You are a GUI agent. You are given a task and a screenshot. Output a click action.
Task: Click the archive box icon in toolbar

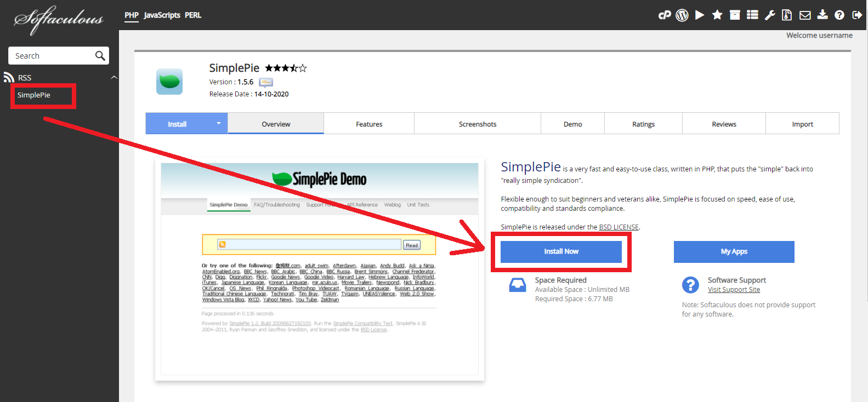click(735, 15)
